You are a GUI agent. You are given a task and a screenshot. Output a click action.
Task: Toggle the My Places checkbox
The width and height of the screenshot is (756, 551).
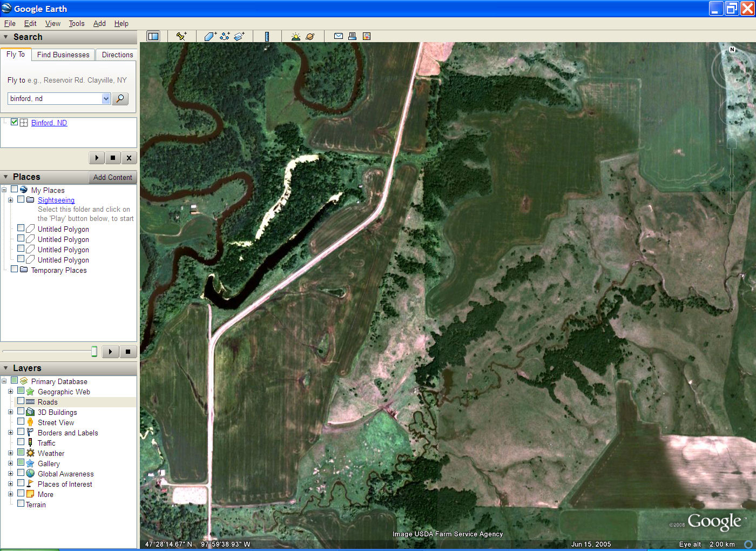pos(14,189)
